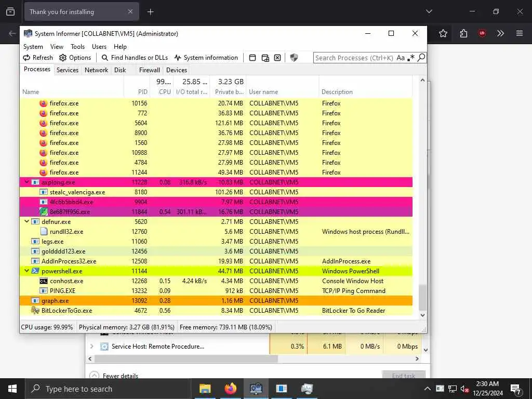Click CPU usage in status bar

pos(47,327)
